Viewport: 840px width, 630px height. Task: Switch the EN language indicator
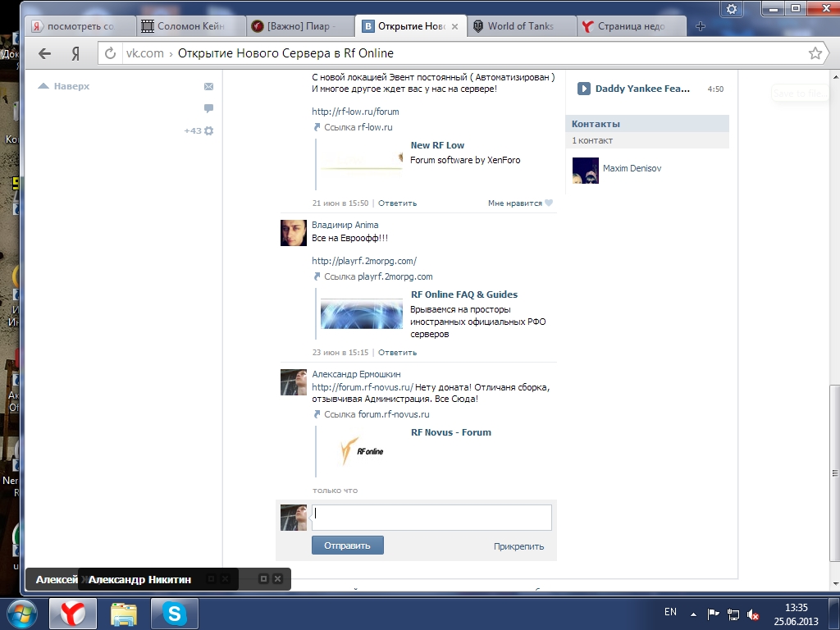pos(670,612)
